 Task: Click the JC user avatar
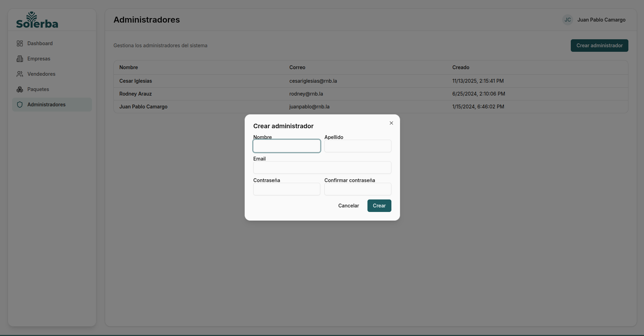pyautogui.click(x=567, y=20)
